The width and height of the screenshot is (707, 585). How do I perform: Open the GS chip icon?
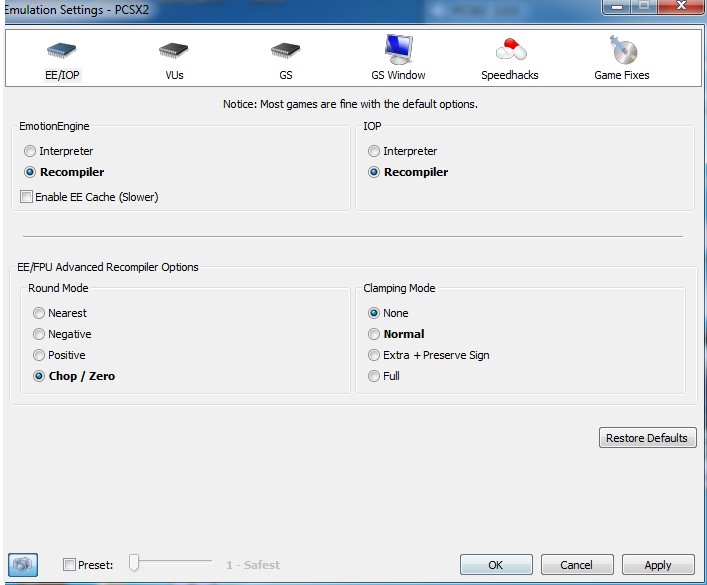tap(285, 50)
